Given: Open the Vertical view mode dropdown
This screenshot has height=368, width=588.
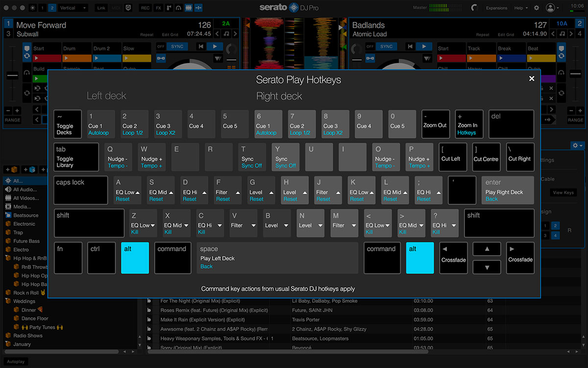Looking at the screenshot, I should click(73, 8).
